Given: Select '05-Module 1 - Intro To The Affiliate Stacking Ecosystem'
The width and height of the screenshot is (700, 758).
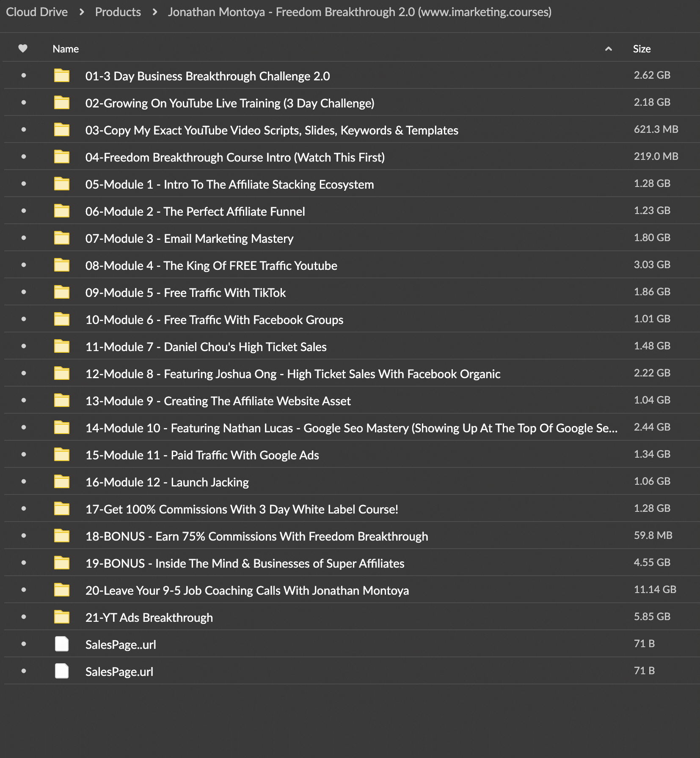Looking at the screenshot, I should click(x=229, y=184).
